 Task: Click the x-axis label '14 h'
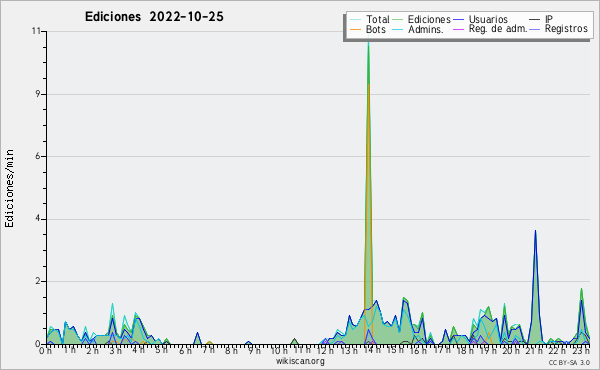[x=372, y=350]
